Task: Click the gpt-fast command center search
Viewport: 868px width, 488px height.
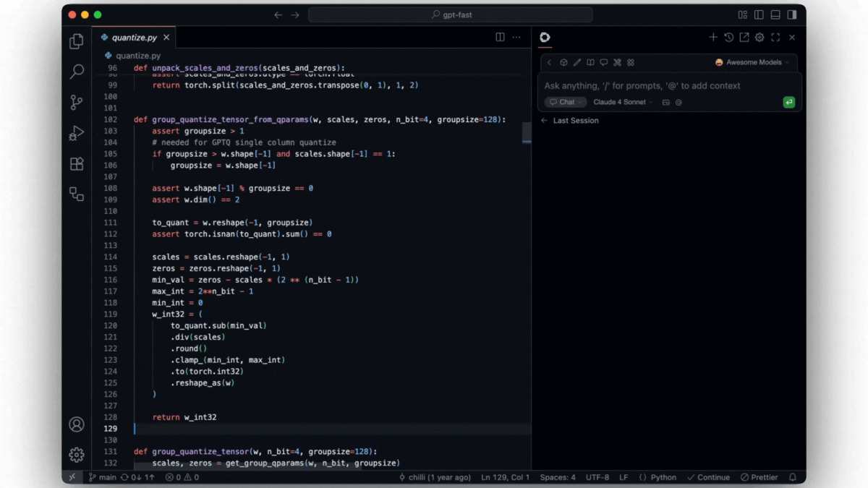Action: point(451,14)
